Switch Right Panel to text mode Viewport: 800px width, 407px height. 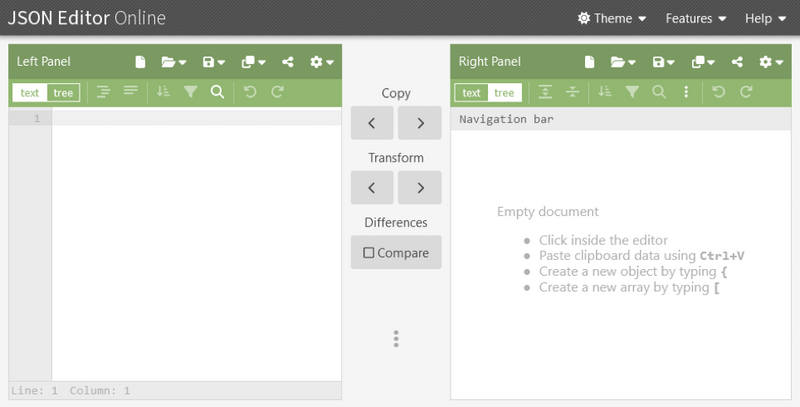471,93
